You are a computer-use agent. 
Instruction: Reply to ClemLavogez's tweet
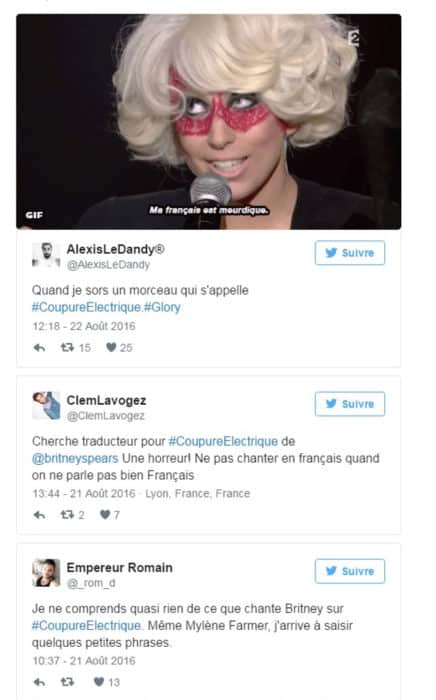click(39, 515)
